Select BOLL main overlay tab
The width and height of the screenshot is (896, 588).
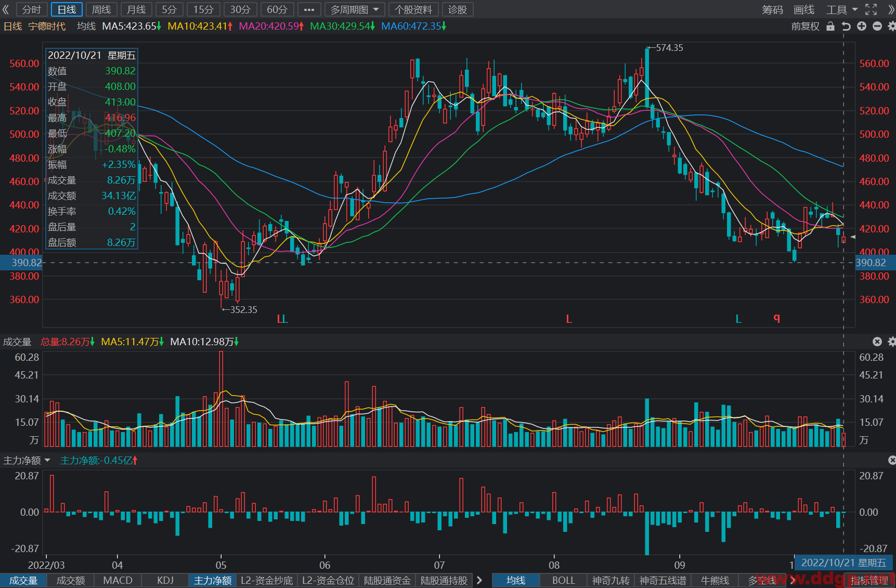coord(564,580)
